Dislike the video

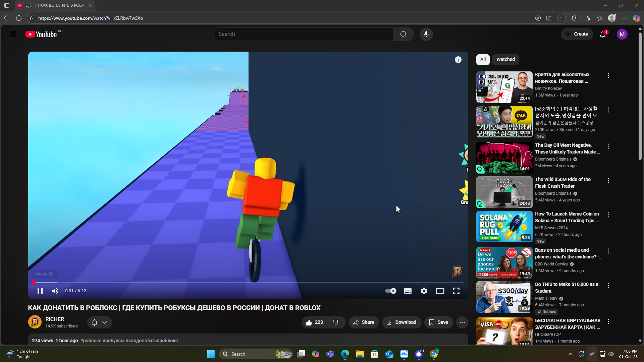pyautogui.click(x=336, y=322)
